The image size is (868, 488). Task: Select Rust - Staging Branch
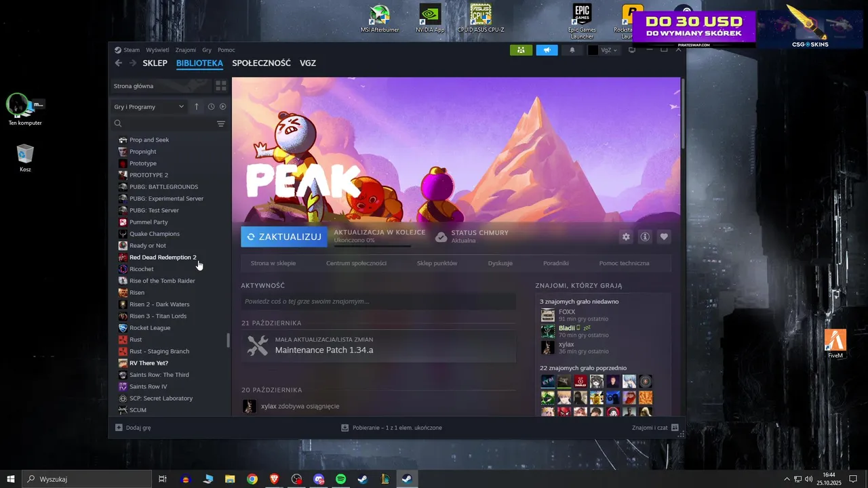(x=159, y=351)
